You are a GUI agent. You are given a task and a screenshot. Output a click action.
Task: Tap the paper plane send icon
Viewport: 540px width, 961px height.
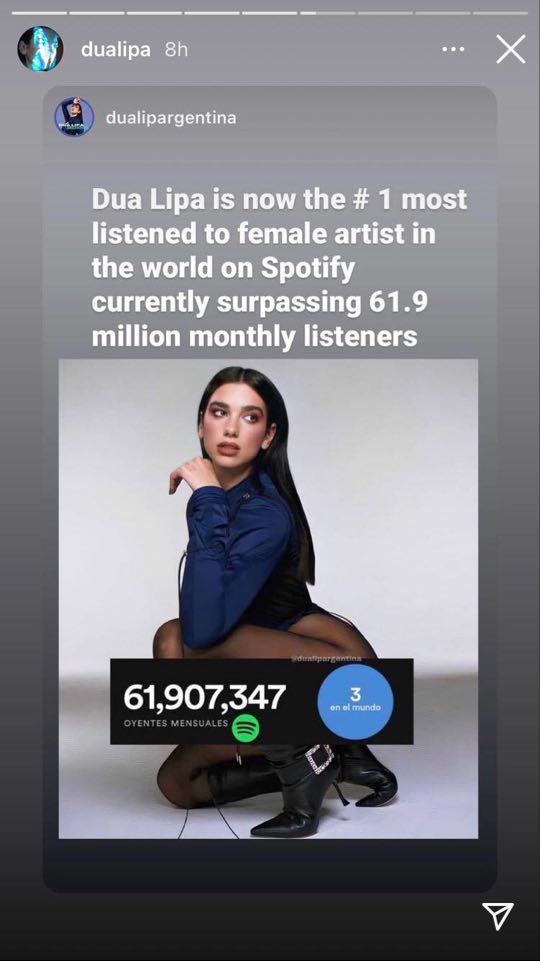pyautogui.click(x=497, y=916)
